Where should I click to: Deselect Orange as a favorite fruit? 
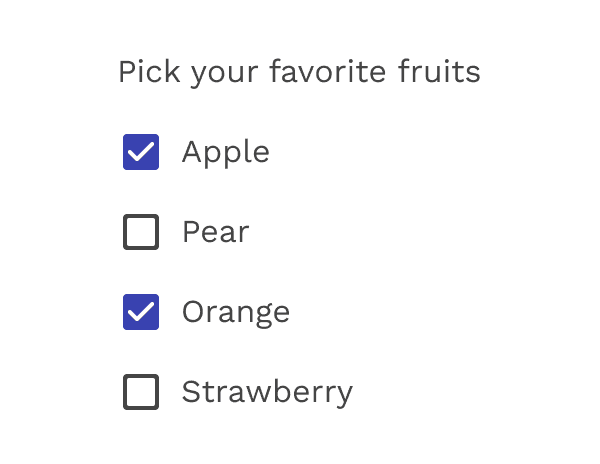point(141,312)
